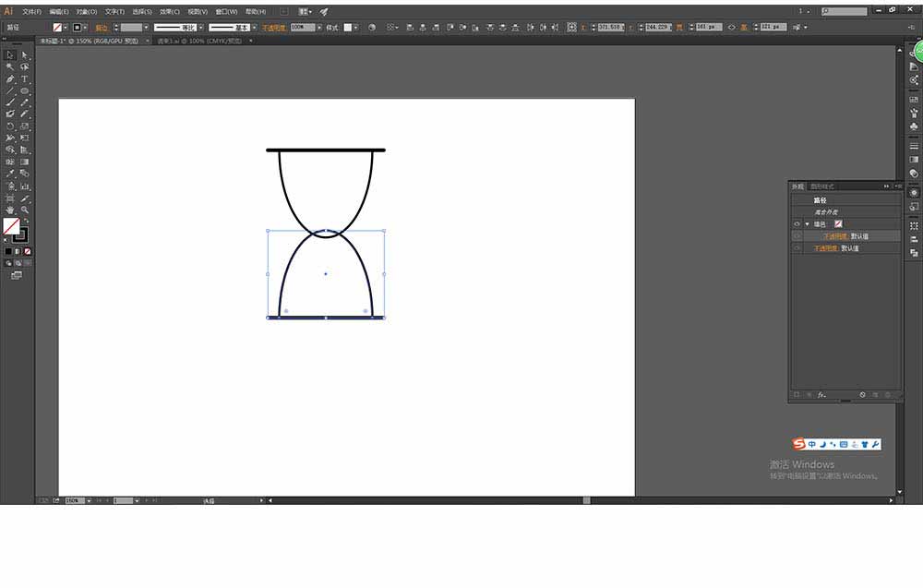Open the variable width profile dropdown

201,27
